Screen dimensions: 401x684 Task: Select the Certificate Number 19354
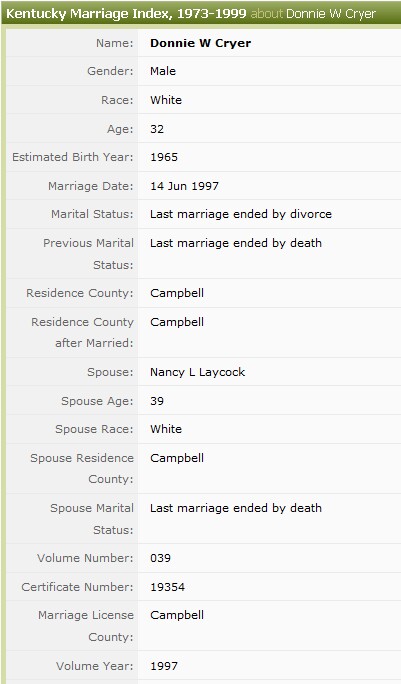pos(167,587)
